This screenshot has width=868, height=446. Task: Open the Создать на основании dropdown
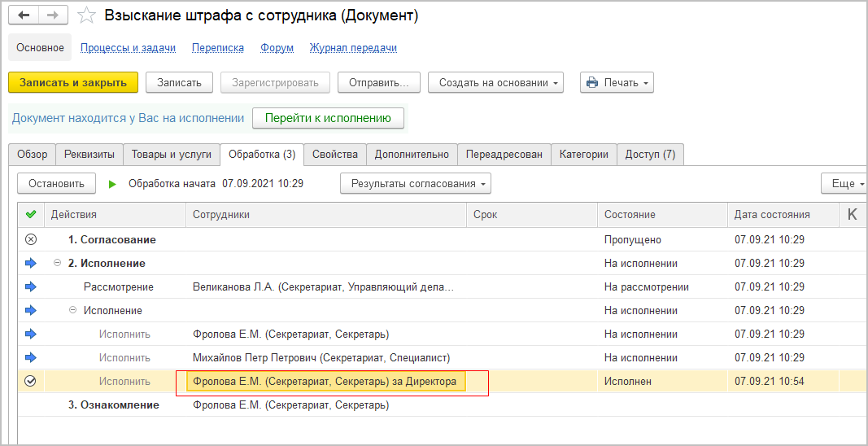coord(495,82)
